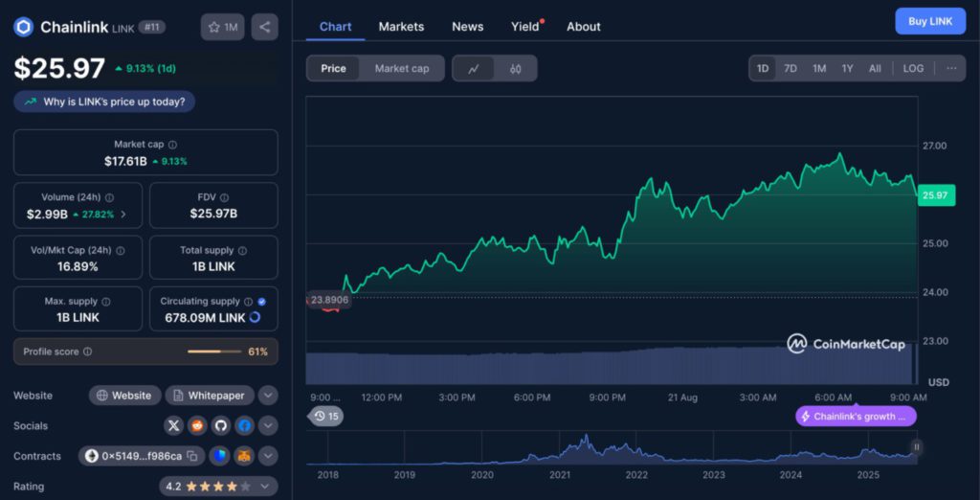Switch to the Markets tab
Viewport: 980px width, 500px height.
[x=401, y=27]
